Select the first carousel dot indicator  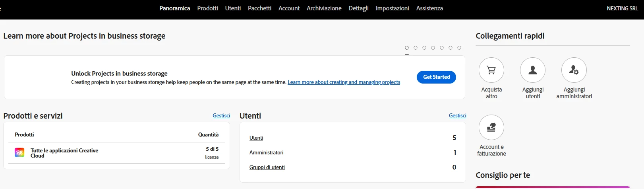pos(407,48)
